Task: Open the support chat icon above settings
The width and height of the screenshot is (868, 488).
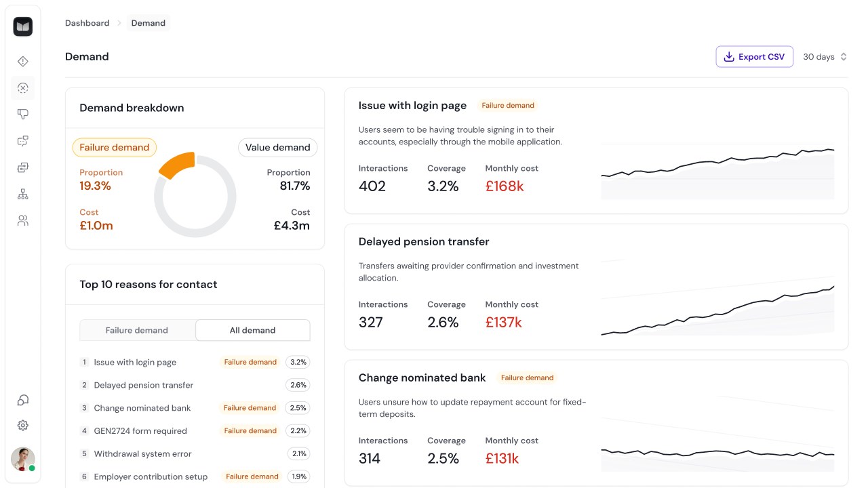Action: pyautogui.click(x=23, y=400)
